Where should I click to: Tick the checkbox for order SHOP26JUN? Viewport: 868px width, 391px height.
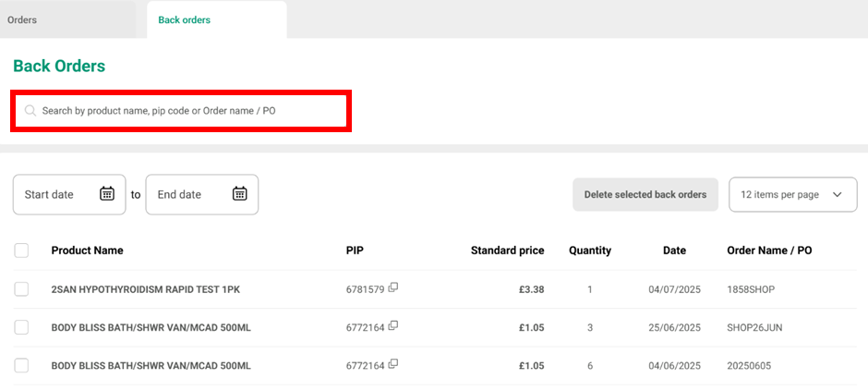[22, 327]
